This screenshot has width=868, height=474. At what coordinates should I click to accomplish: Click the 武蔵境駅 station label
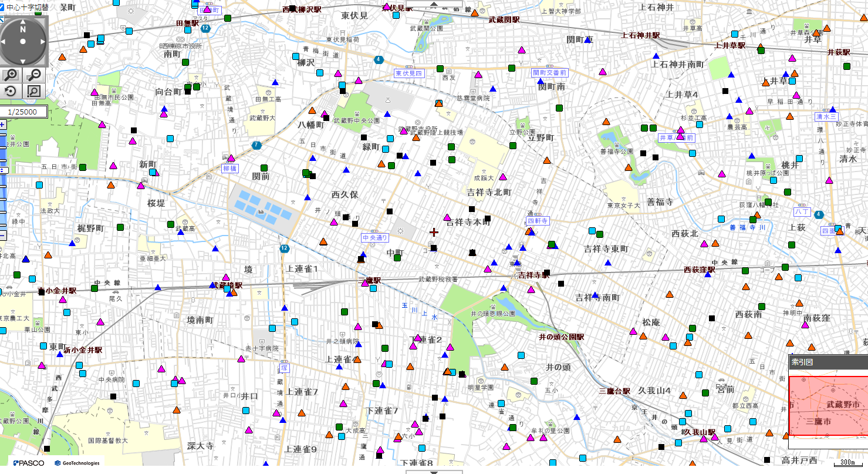pos(227,285)
